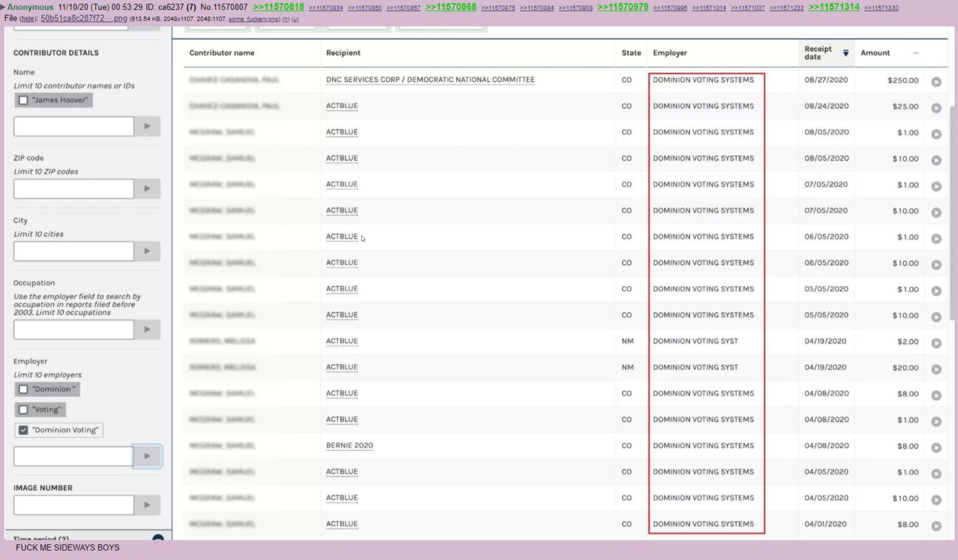
Task: Open reply link >>11570979
Action: point(623,7)
